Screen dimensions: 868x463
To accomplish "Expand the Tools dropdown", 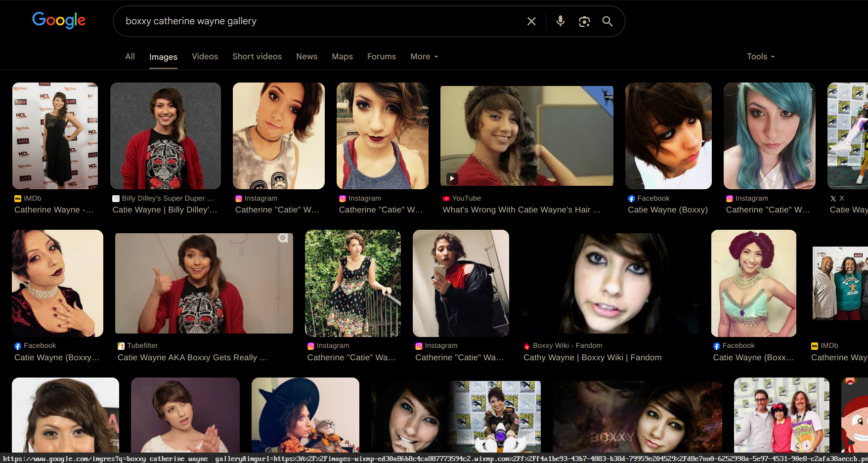I will (761, 56).
